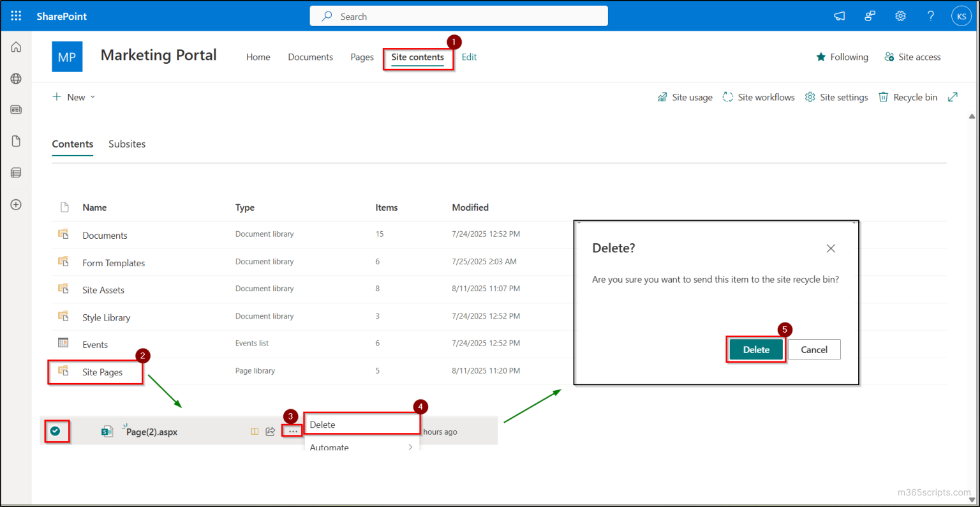This screenshot has height=507, width=980.
Task: Confirm deletion with the Delete button
Action: [755, 349]
